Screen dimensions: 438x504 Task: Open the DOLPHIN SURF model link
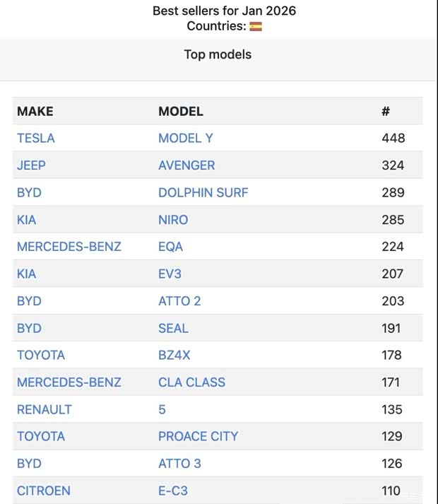click(203, 192)
